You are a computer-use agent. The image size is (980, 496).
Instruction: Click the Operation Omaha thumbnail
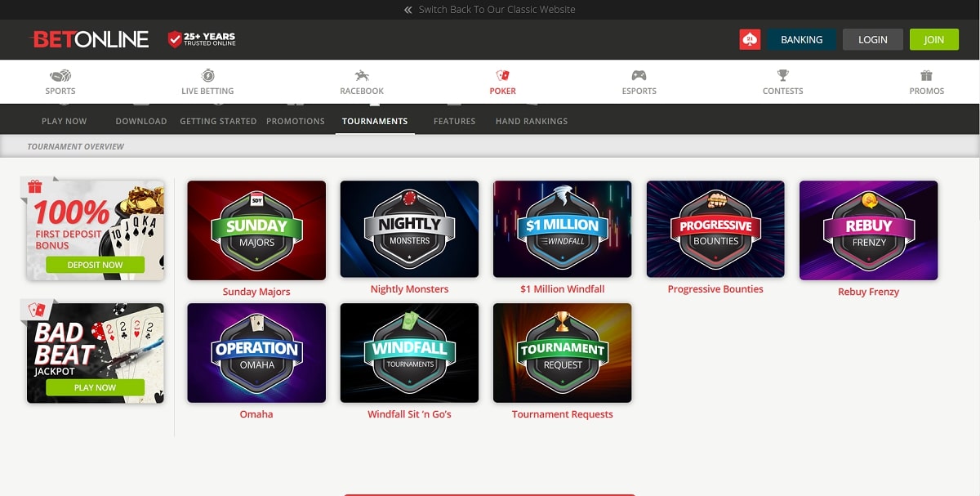coord(256,353)
